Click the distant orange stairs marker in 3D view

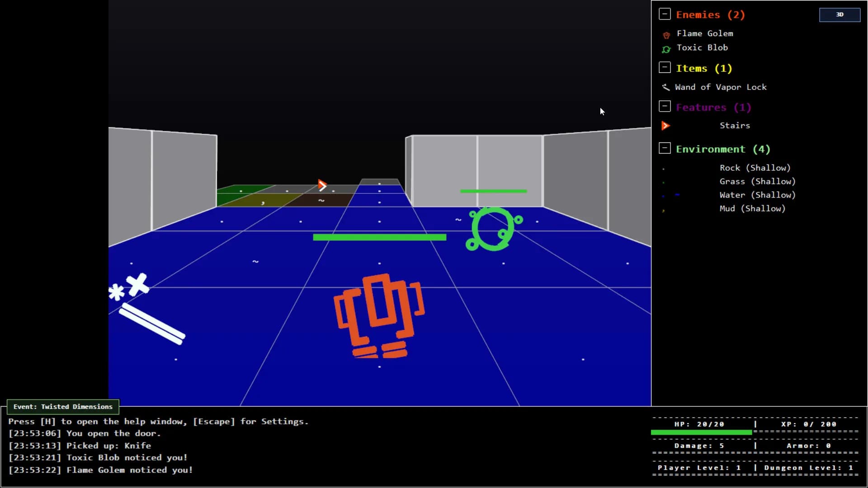(322, 185)
